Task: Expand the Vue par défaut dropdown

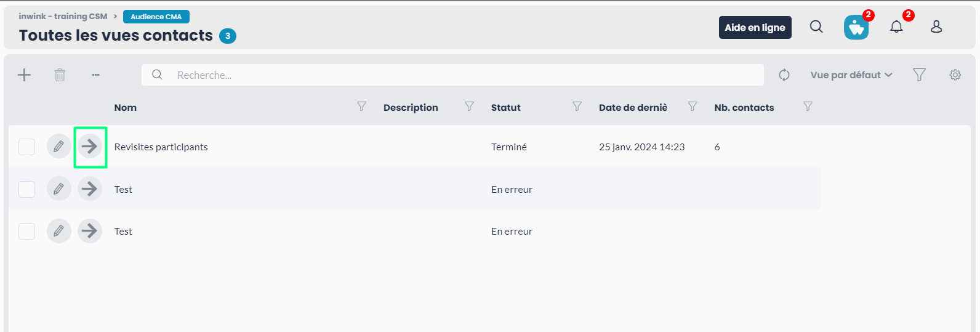Action: [x=851, y=75]
